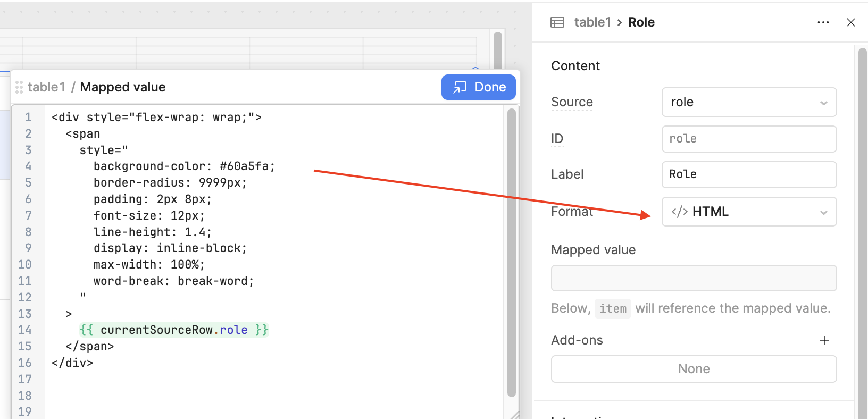Add a new add-on with plus icon
Viewport: 868px width, 419px height.
coord(824,340)
